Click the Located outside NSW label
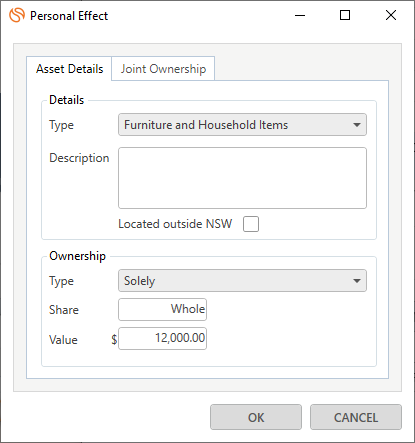This screenshot has width=415, height=443. 175,224
